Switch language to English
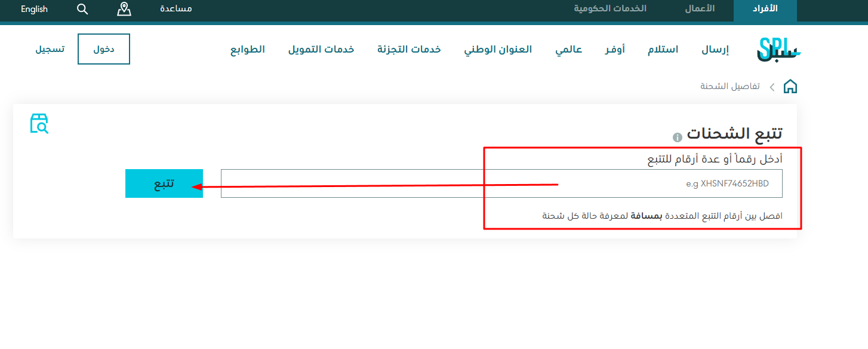Viewport: 868px width, 349px height. coord(34,9)
